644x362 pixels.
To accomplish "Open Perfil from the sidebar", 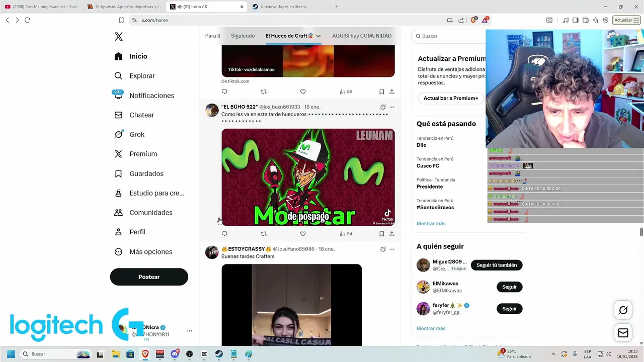I will tap(130, 232).
